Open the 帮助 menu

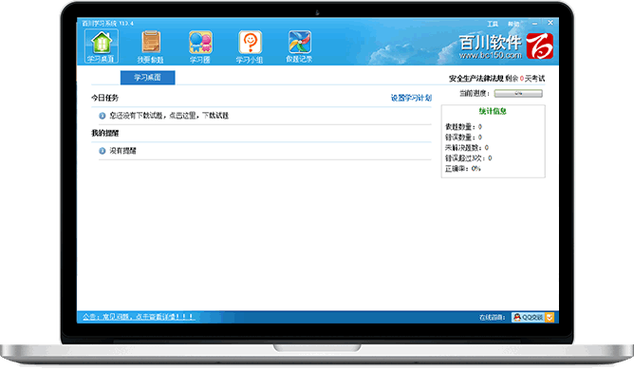[x=514, y=24]
